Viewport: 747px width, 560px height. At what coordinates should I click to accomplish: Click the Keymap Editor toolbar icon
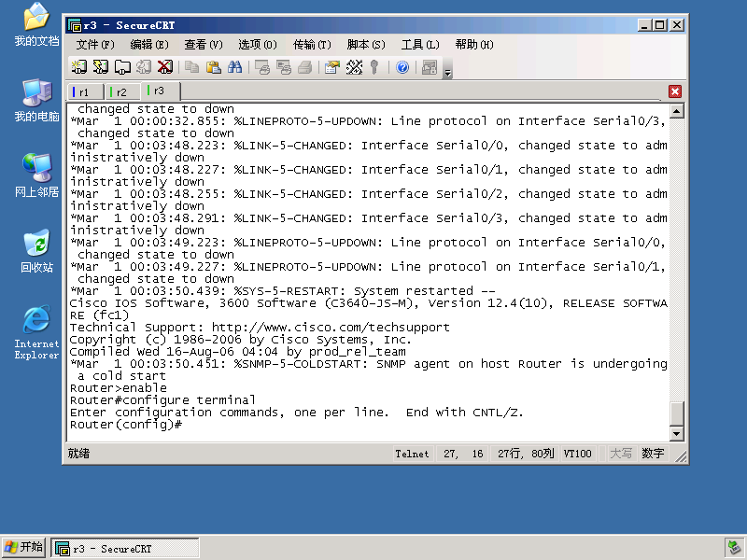(354, 67)
